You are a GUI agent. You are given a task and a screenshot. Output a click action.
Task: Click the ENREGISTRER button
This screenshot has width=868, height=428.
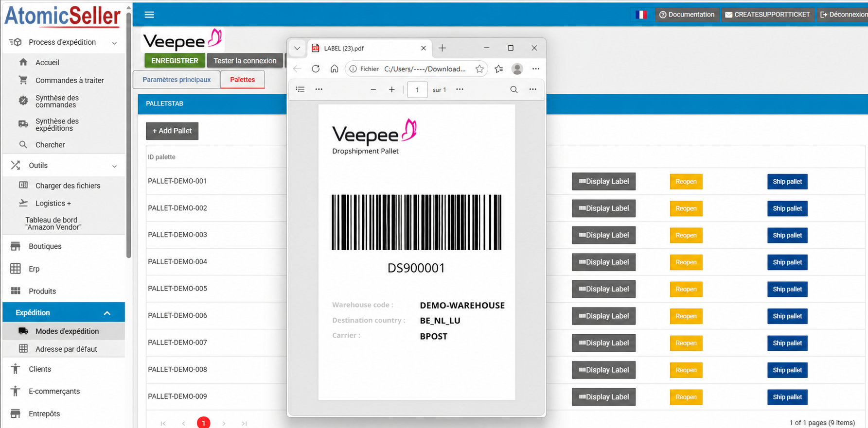coord(175,61)
